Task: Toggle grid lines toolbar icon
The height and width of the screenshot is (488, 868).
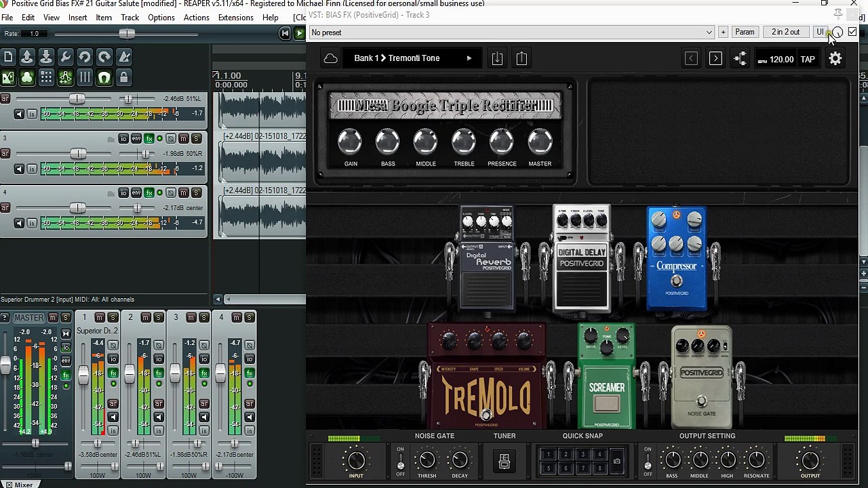Action: pyautogui.click(x=85, y=78)
